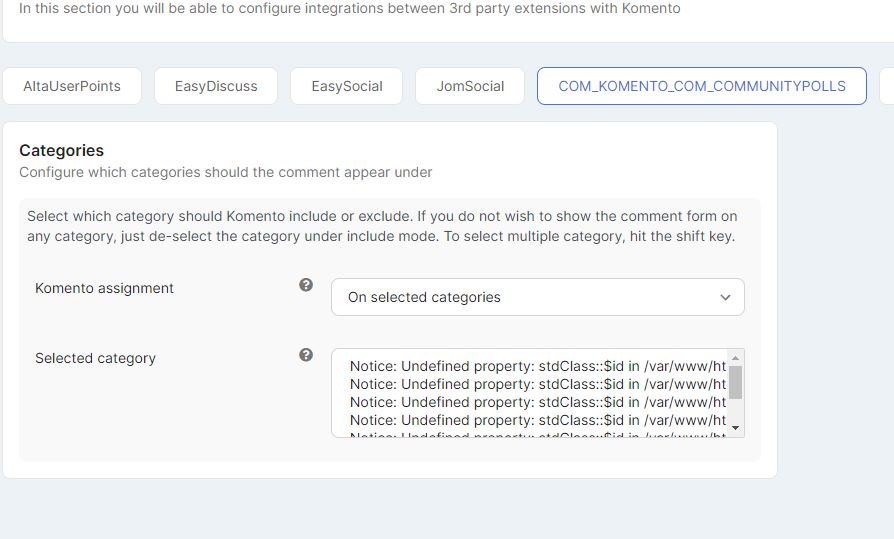894x539 pixels.
Task: Go to the JomSocial tab
Action: pos(470,86)
